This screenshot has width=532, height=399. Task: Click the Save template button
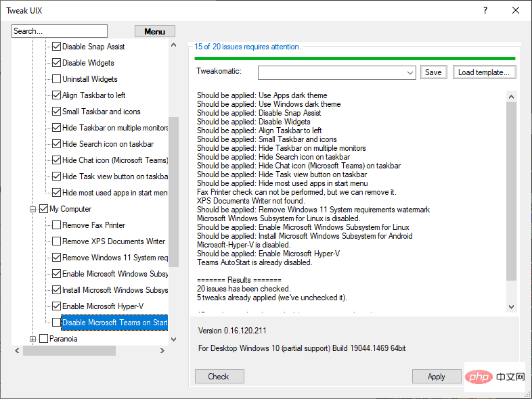[433, 72]
